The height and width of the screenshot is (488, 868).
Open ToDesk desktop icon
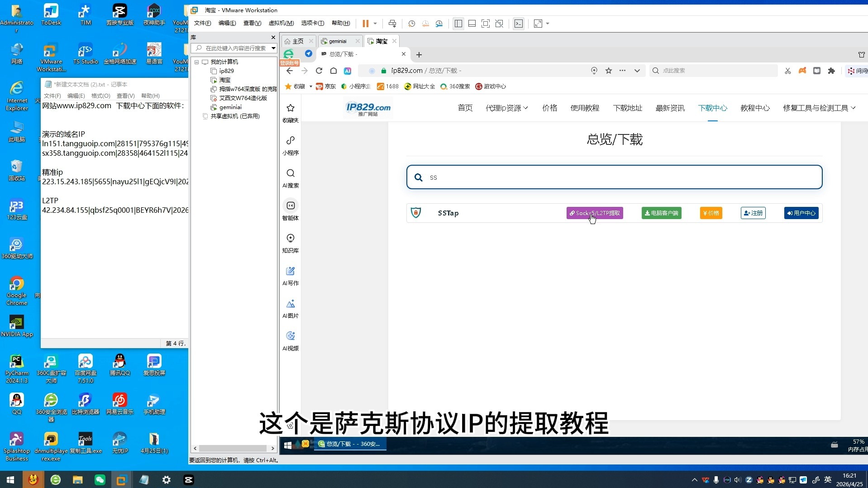(x=51, y=15)
